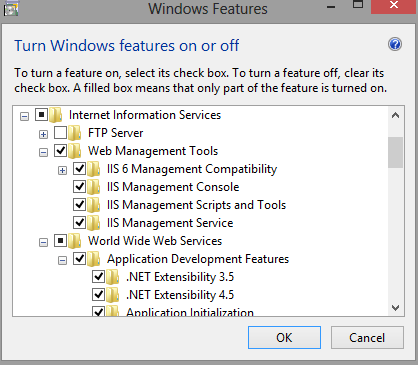This screenshot has height=365, width=418.
Task: Uncheck the .NET Extensibility 4.5 checkbox
Action: (98, 295)
